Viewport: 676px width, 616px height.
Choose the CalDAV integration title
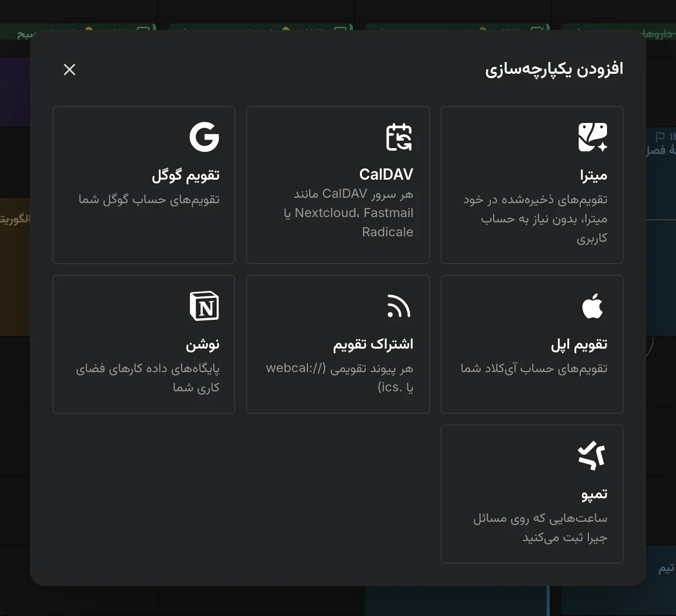coord(386,174)
